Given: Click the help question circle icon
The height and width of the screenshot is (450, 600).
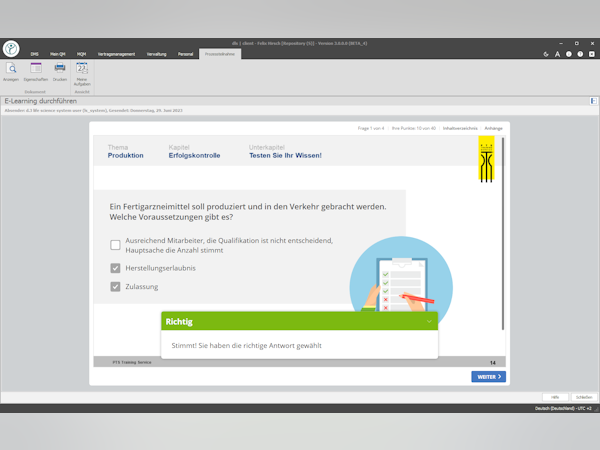Looking at the screenshot, I should pyautogui.click(x=580, y=54).
